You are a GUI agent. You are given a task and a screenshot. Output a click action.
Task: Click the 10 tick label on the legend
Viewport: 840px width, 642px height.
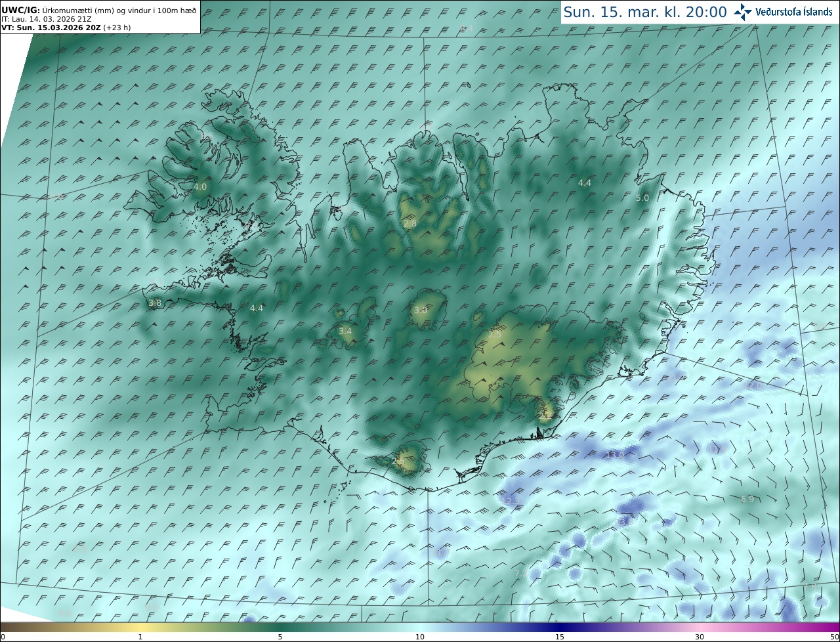click(x=420, y=637)
